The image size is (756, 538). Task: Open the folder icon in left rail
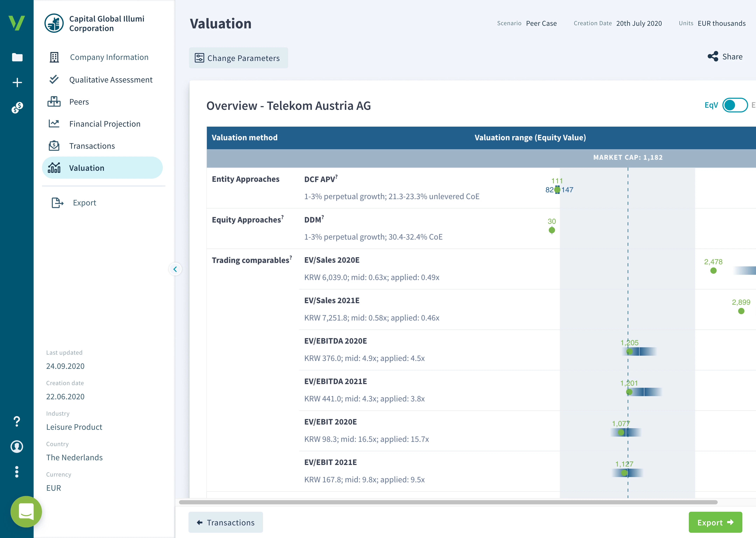click(17, 57)
